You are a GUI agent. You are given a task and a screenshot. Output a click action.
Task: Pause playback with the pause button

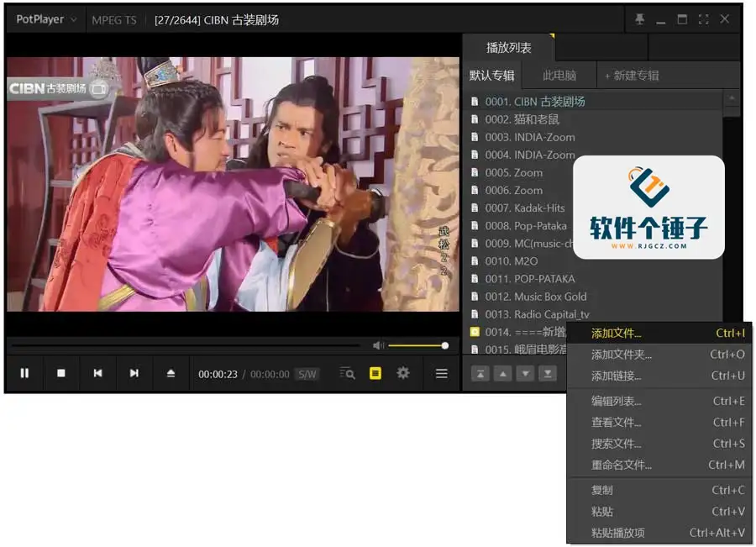[x=24, y=373]
